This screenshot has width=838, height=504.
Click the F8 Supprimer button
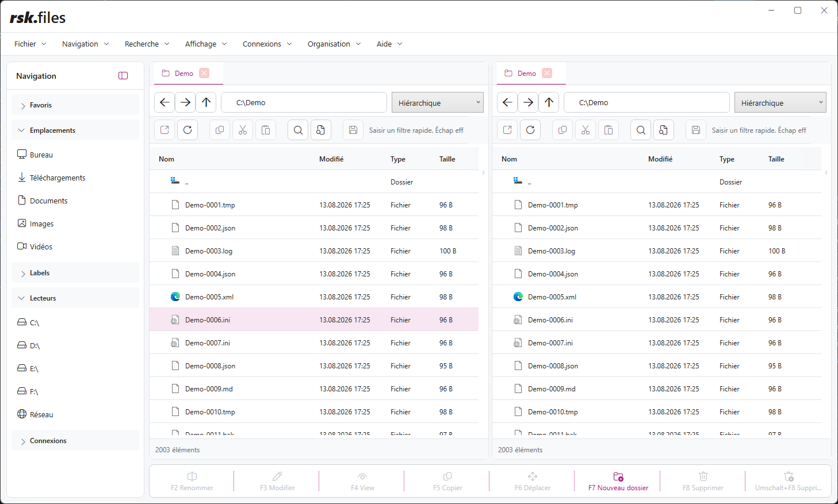point(703,482)
